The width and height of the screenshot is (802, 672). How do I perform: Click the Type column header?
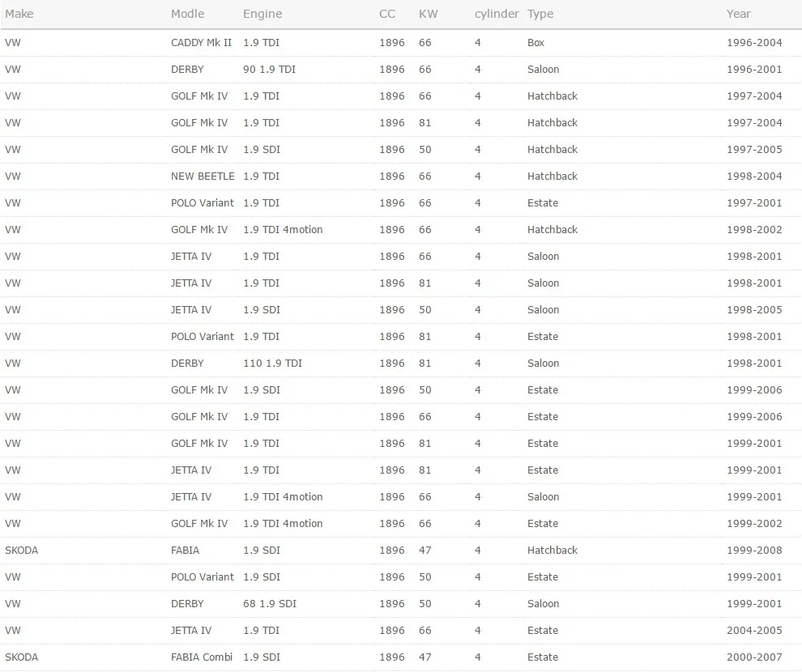point(540,14)
